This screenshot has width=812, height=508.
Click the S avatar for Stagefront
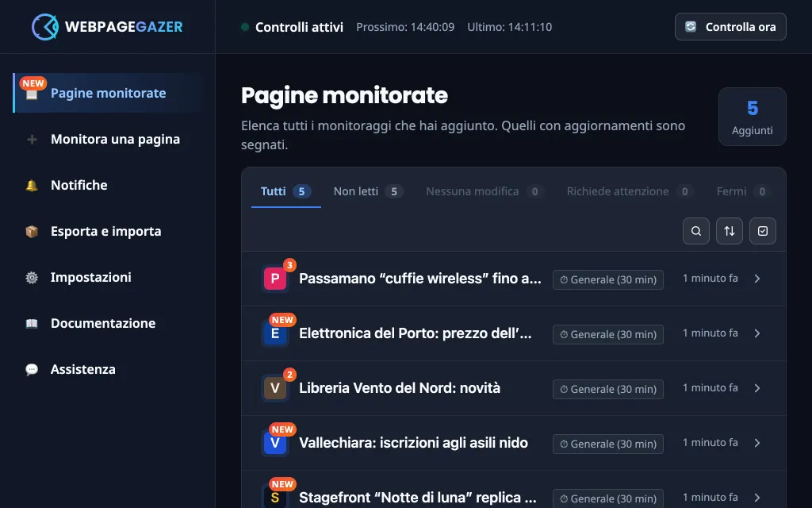275,498
